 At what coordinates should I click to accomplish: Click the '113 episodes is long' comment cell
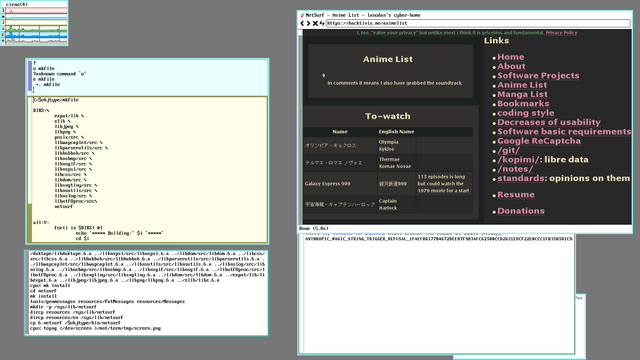444,184
